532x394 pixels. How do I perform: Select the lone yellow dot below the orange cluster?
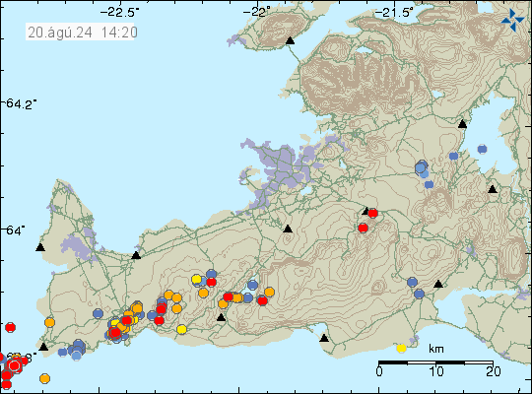click(182, 329)
